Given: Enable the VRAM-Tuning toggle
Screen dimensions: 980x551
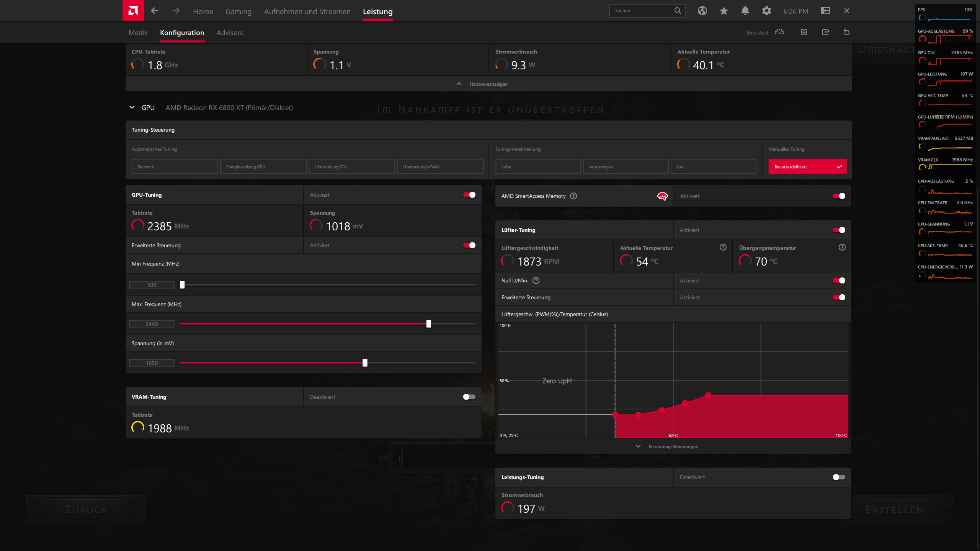Looking at the screenshot, I should 469,397.
